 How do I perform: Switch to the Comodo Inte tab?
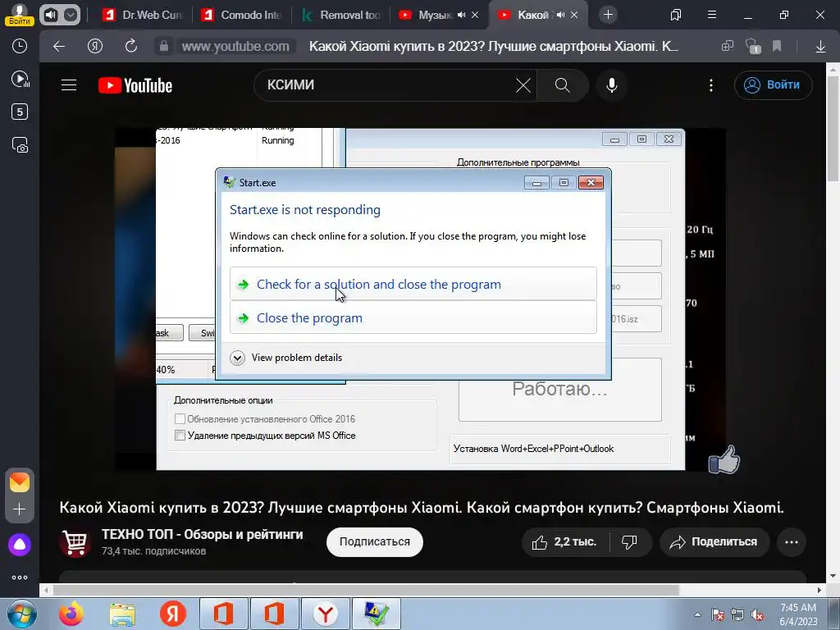click(242, 15)
